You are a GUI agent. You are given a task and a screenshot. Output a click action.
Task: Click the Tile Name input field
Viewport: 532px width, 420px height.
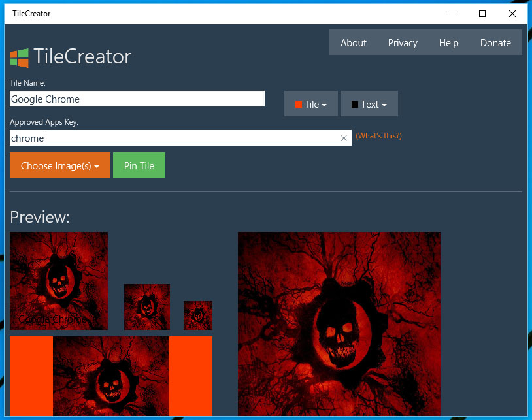point(137,99)
